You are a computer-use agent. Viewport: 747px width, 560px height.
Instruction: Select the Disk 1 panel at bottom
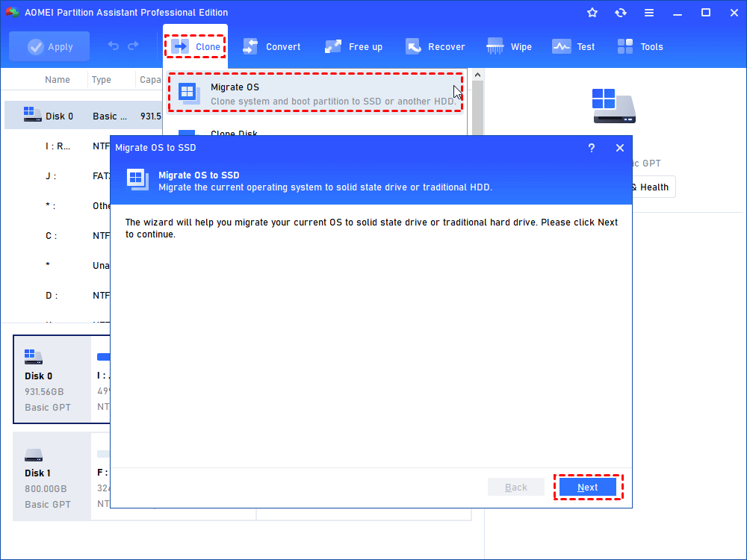point(52,476)
